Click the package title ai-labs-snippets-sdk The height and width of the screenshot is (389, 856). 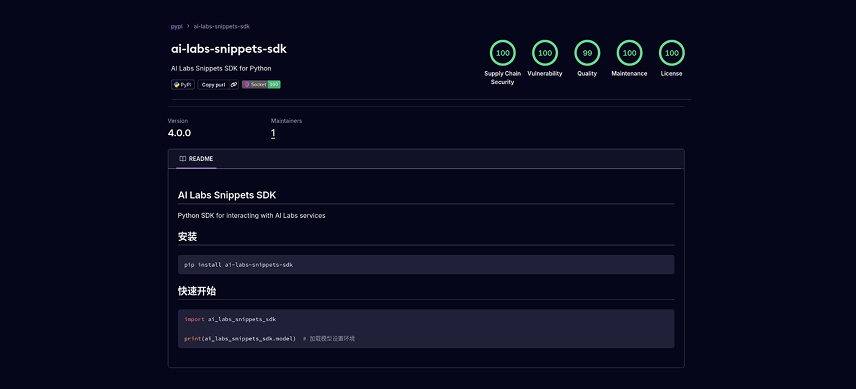(229, 49)
